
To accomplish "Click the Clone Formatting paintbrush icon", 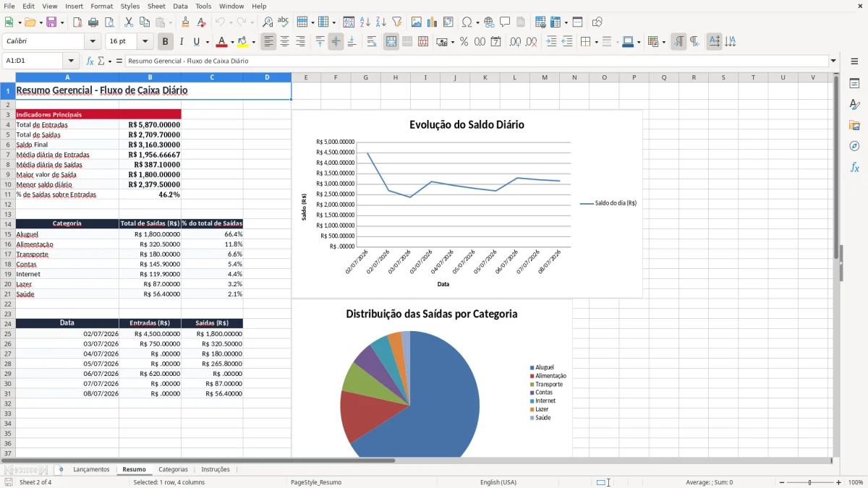I will [x=186, y=22].
